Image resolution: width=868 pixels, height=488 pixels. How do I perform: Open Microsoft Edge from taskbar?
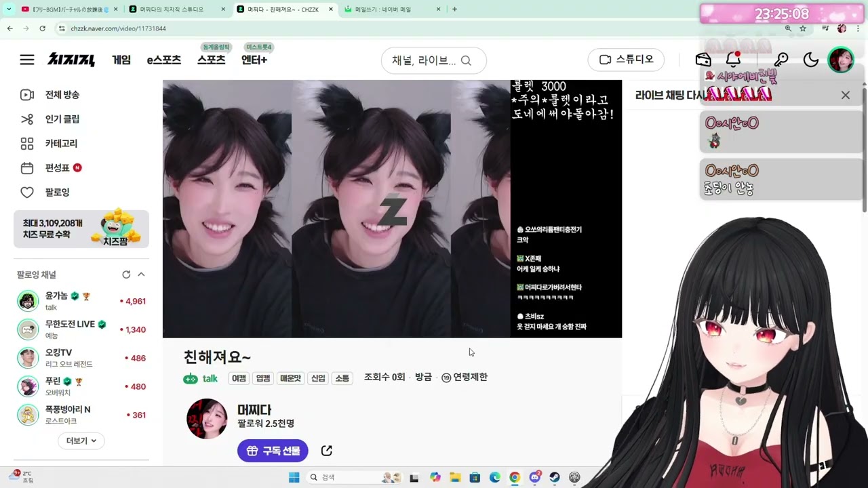click(495, 477)
